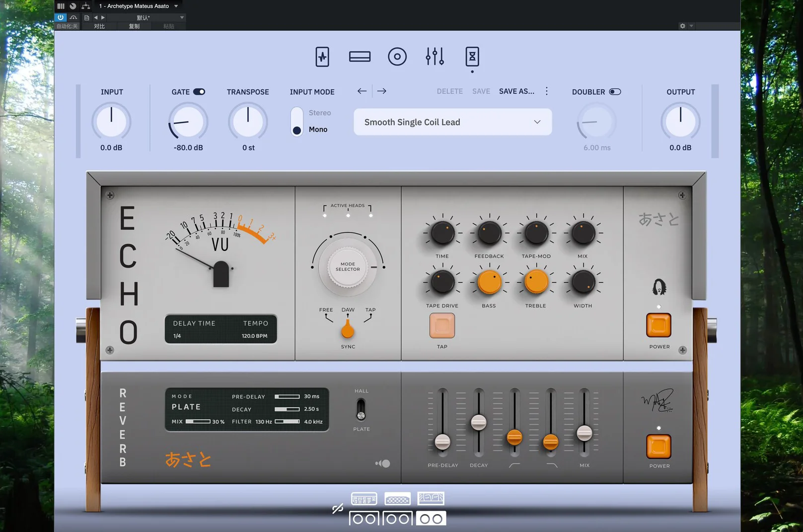Open the preset three-dot options menu

pyautogui.click(x=547, y=91)
